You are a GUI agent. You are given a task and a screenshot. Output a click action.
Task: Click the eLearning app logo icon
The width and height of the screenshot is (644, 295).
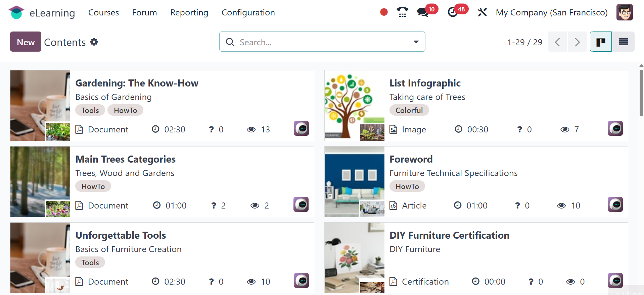coord(16,13)
